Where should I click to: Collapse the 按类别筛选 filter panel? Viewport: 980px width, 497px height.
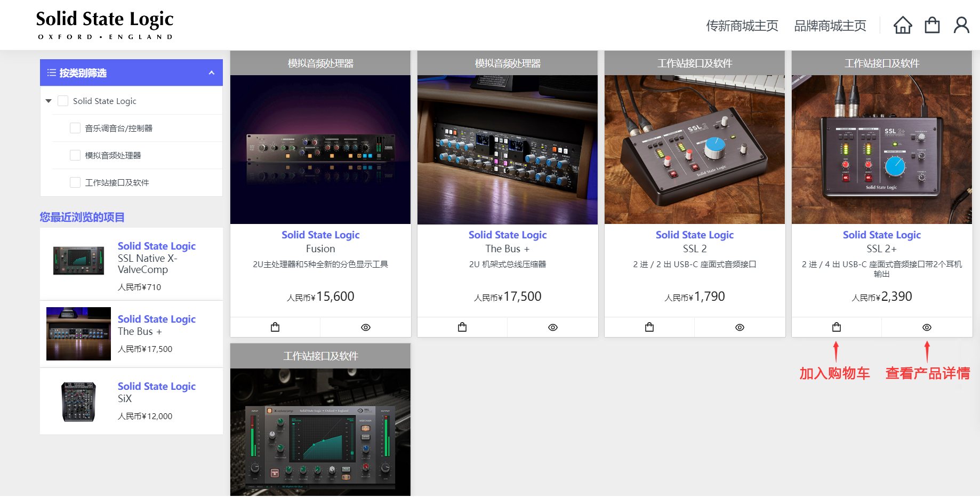coord(212,73)
